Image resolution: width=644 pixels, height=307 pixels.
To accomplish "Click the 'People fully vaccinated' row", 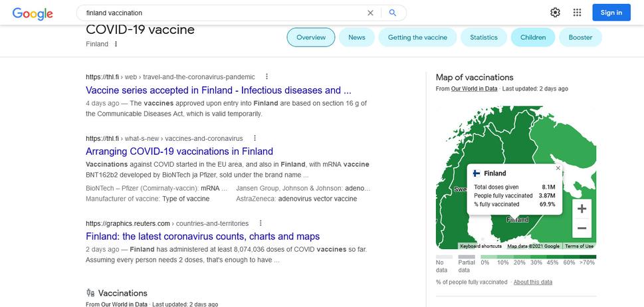I will click(x=514, y=196).
